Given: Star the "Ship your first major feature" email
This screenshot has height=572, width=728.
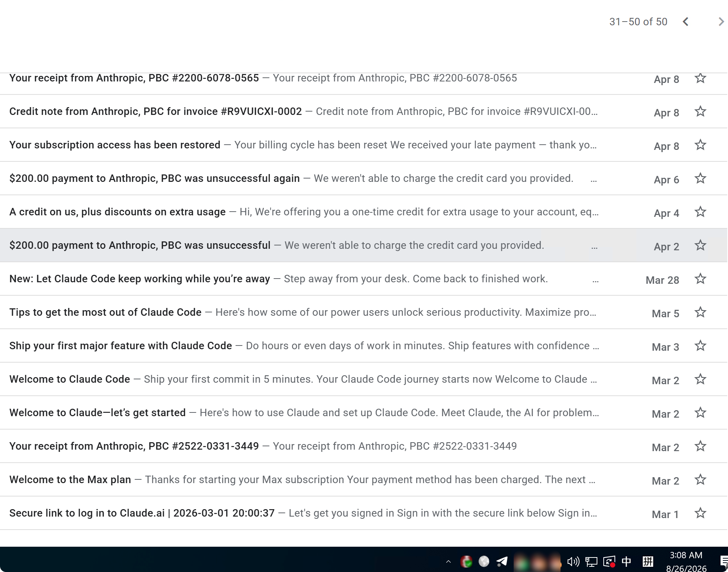Looking at the screenshot, I should point(700,346).
